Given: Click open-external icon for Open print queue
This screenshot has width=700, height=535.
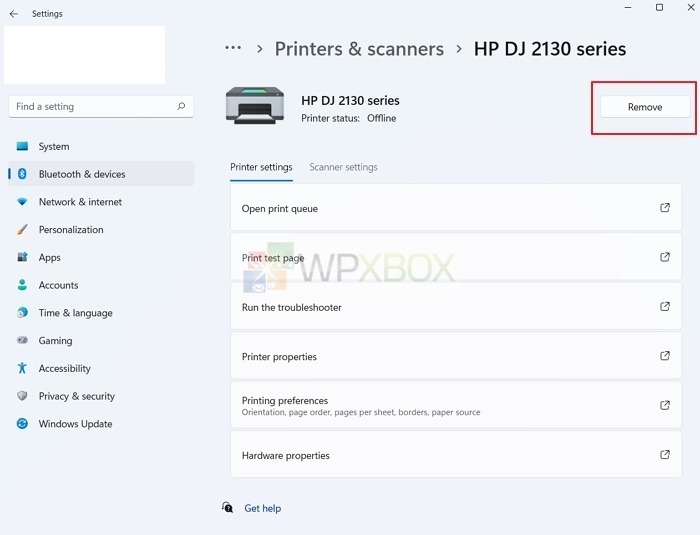Looking at the screenshot, I should [x=665, y=208].
